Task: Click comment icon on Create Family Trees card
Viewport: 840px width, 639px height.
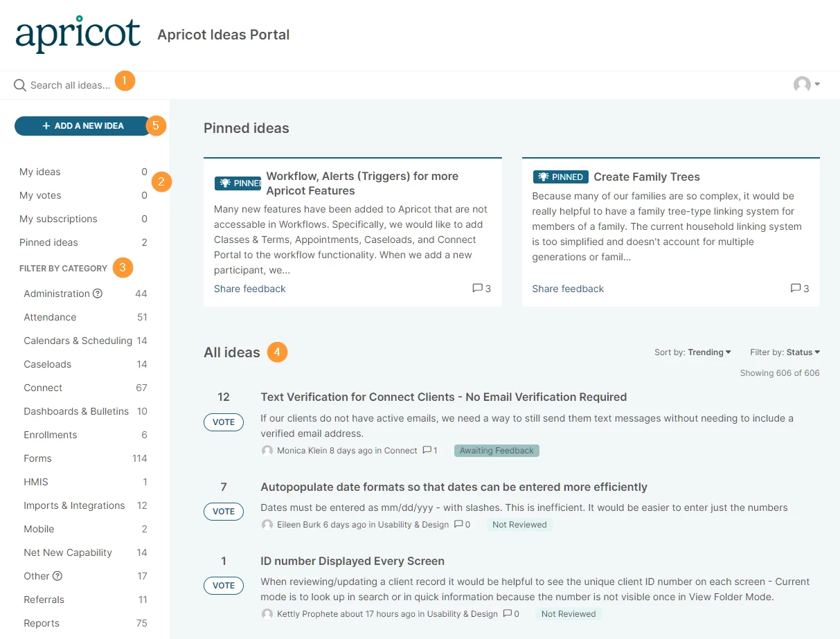Action: click(x=795, y=288)
